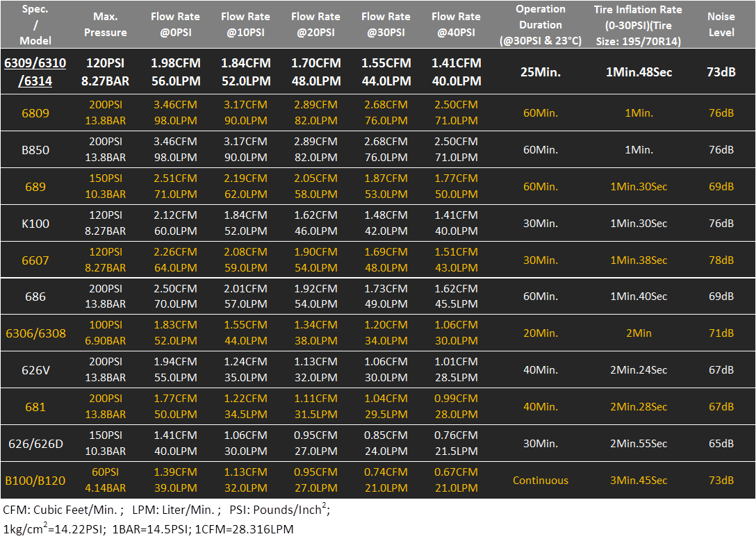The width and height of the screenshot is (756, 541).
Task: Select the Max. Pressure column header
Action: (x=106, y=24)
